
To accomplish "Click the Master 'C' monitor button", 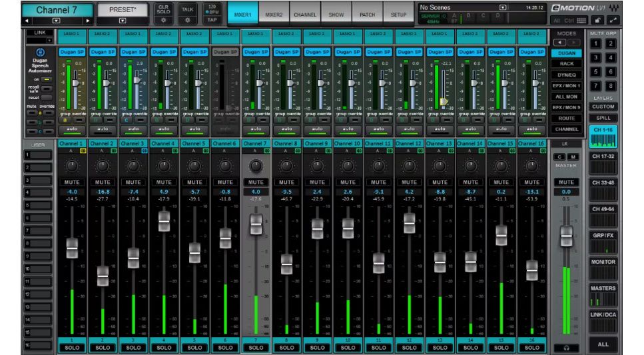I will (559, 157).
